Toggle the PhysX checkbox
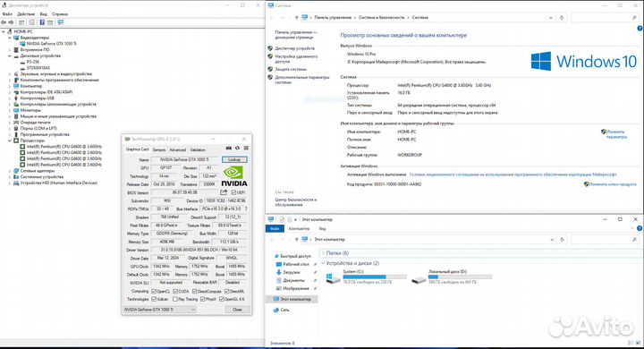 202,299
